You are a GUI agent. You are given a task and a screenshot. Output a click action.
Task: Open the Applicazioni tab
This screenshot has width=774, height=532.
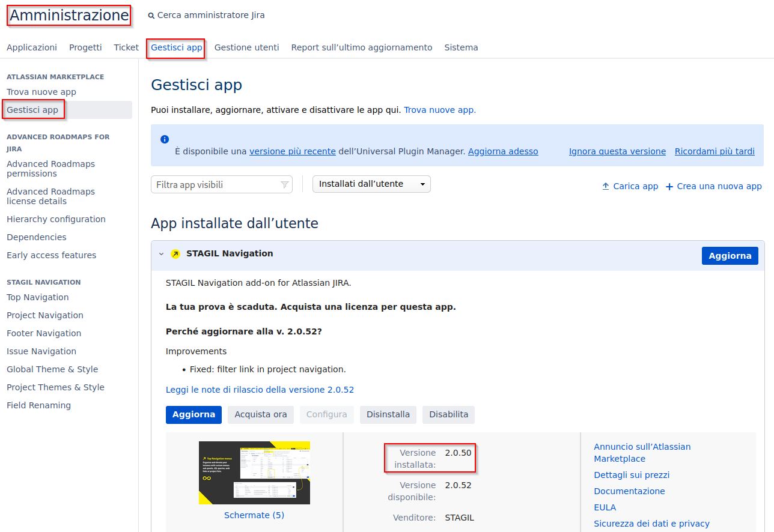pyautogui.click(x=32, y=47)
